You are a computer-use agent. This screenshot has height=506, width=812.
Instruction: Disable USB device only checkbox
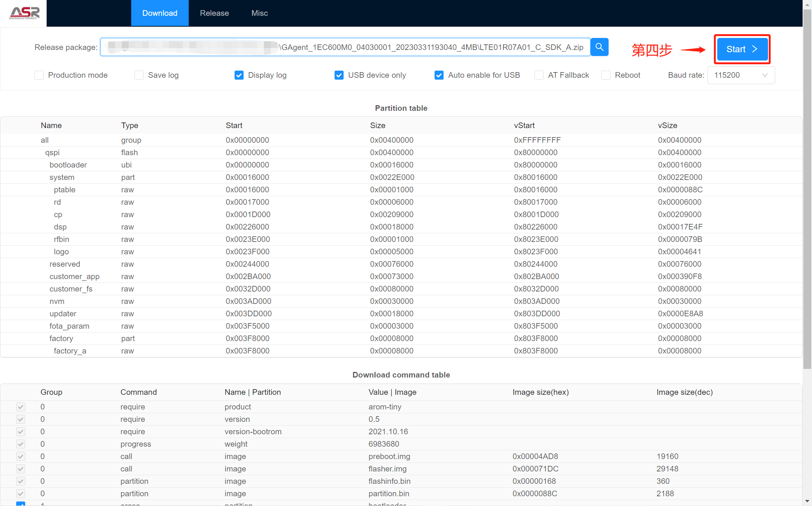click(339, 75)
